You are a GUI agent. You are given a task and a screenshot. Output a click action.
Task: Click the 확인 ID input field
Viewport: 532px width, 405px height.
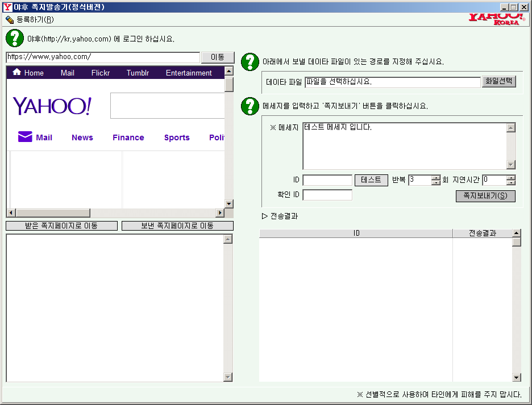[x=327, y=195]
